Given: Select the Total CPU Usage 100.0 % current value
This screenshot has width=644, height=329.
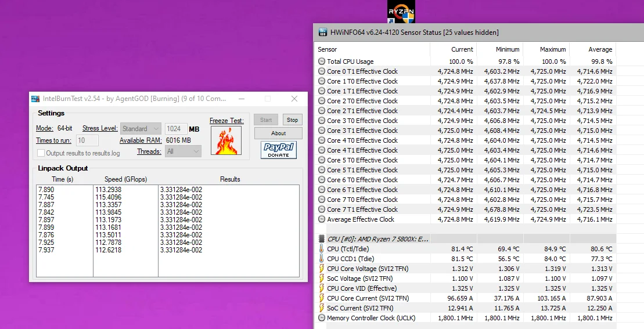Looking at the screenshot, I should click(x=461, y=62).
